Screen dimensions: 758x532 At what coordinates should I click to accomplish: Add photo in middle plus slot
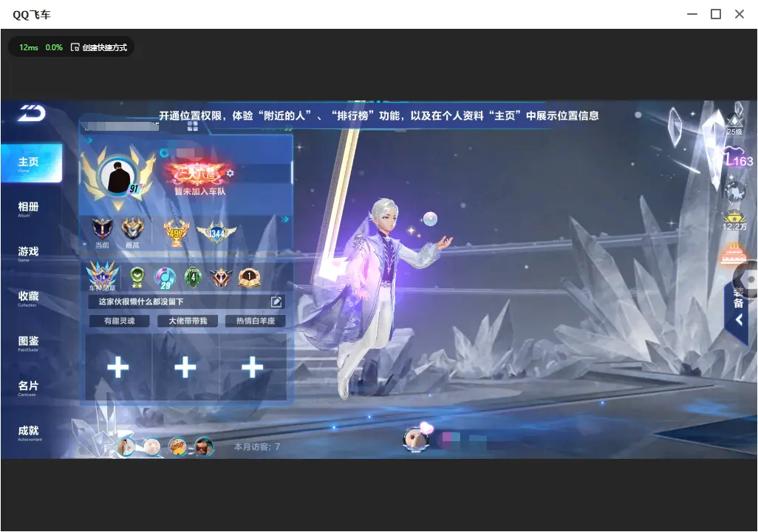[185, 367]
